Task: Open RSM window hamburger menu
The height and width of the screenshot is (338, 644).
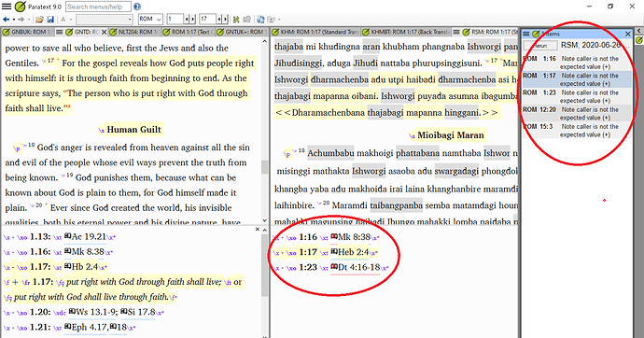Action: point(455,32)
